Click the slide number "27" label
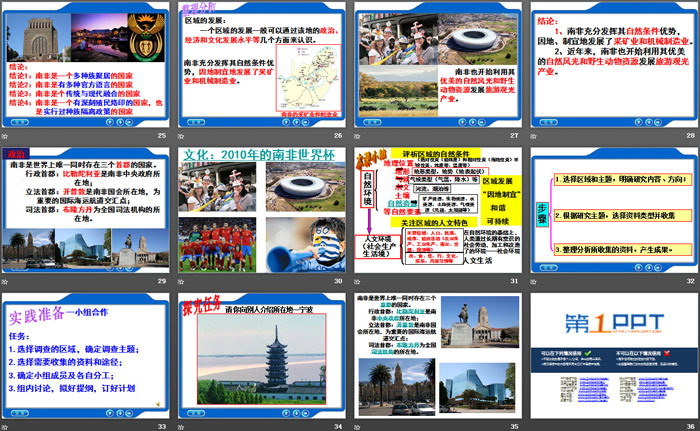 [514, 135]
